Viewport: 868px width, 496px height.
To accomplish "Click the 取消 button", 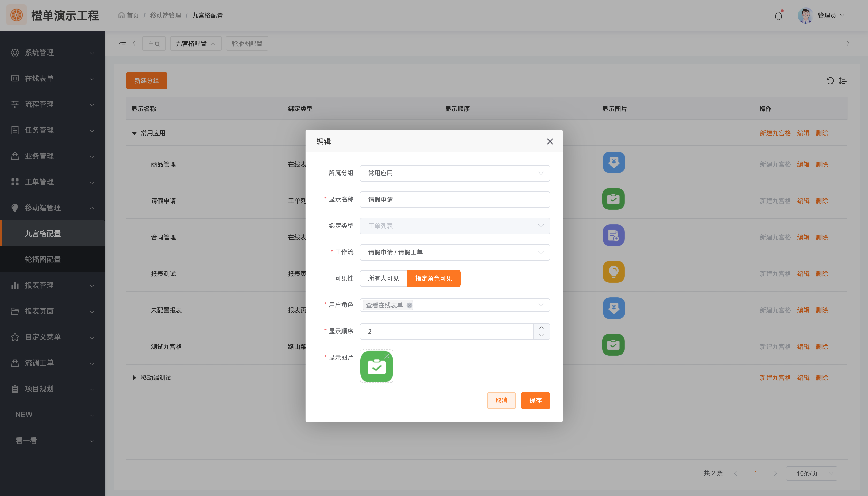I will point(501,400).
